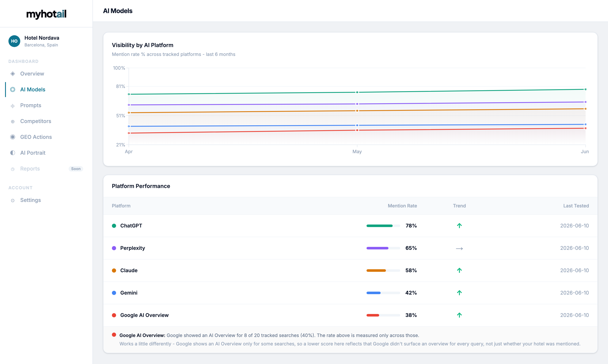Click the Gemini platform name
This screenshot has height=364, width=608.
tap(129, 293)
